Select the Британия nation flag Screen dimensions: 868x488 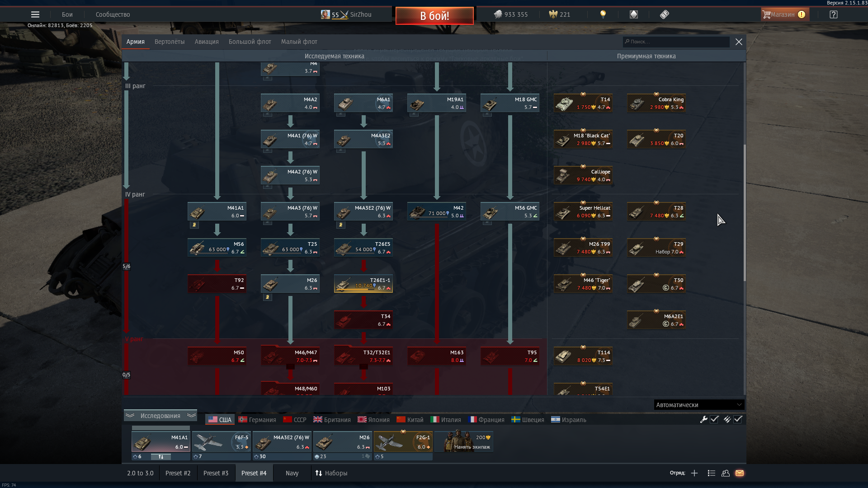[x=332, y=420]
